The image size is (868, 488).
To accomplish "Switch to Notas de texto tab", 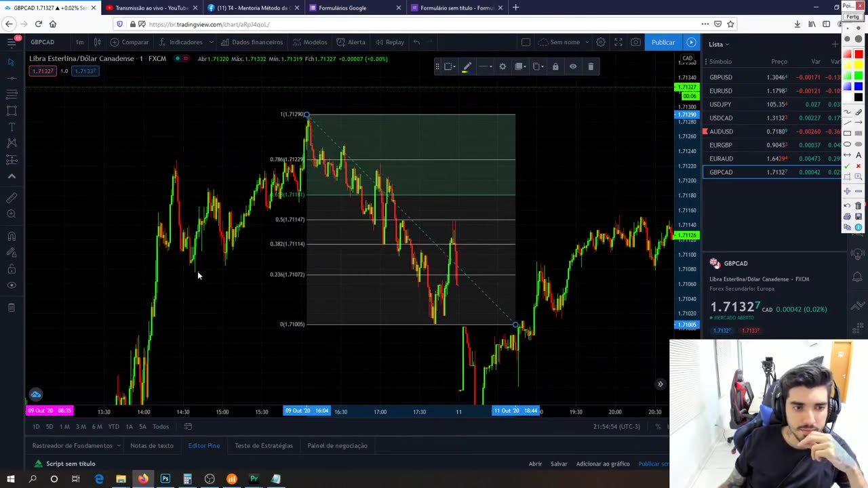I will (x=152, y=445).
